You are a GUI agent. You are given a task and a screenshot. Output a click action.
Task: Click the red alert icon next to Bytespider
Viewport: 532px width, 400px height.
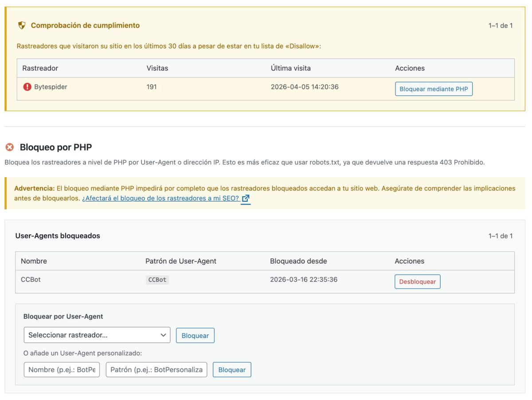pyautogui.click(x=27, y=87)
